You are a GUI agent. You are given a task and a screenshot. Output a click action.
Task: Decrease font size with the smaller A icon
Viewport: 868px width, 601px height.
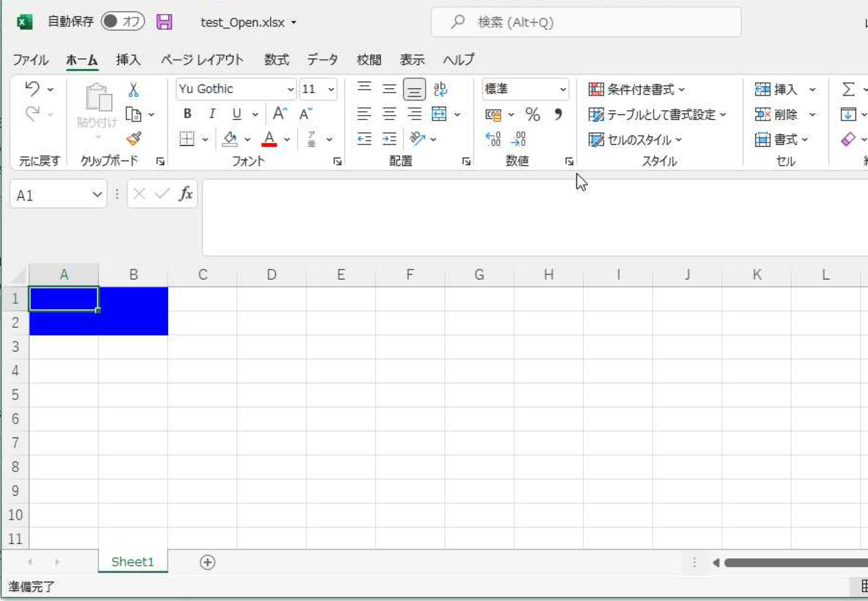[x=306, y=114]
